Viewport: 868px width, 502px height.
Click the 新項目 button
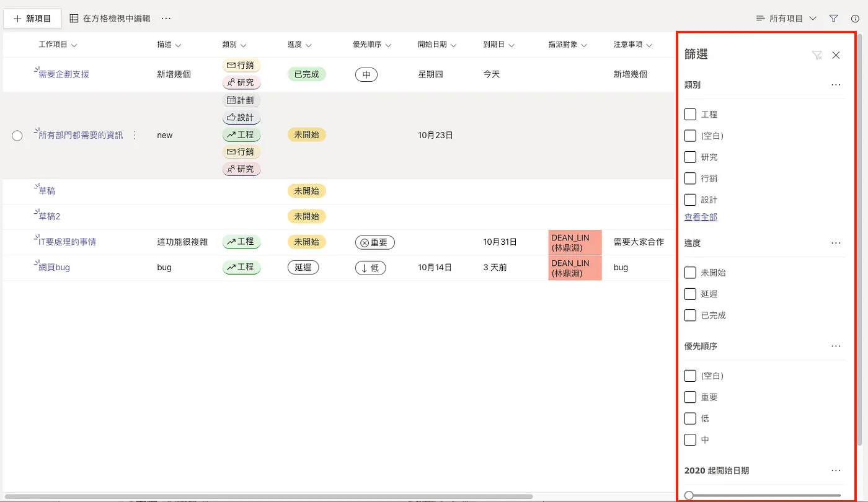click(32, 19)
